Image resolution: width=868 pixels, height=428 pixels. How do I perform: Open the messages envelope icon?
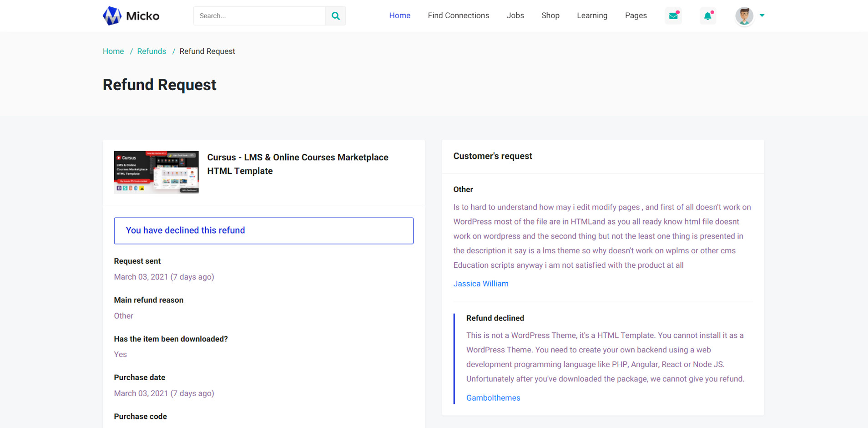[x=673, y=16]
